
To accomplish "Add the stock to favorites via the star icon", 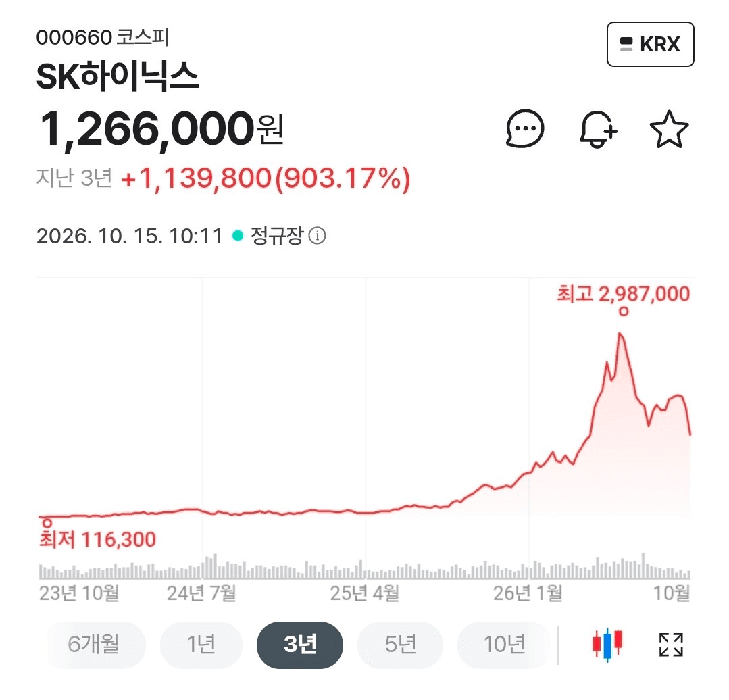I will 669,129.
